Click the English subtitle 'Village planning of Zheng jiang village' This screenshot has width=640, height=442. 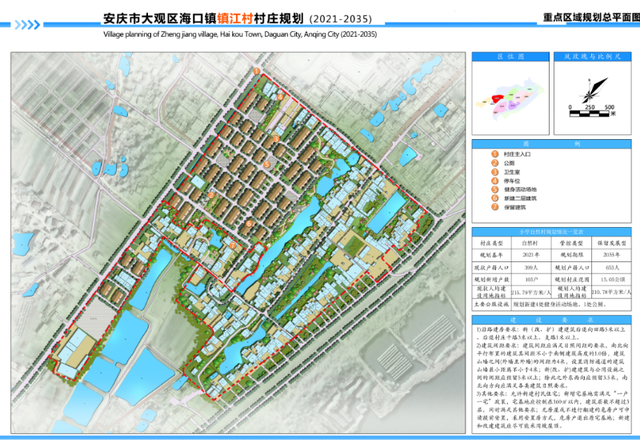point(240,34)
